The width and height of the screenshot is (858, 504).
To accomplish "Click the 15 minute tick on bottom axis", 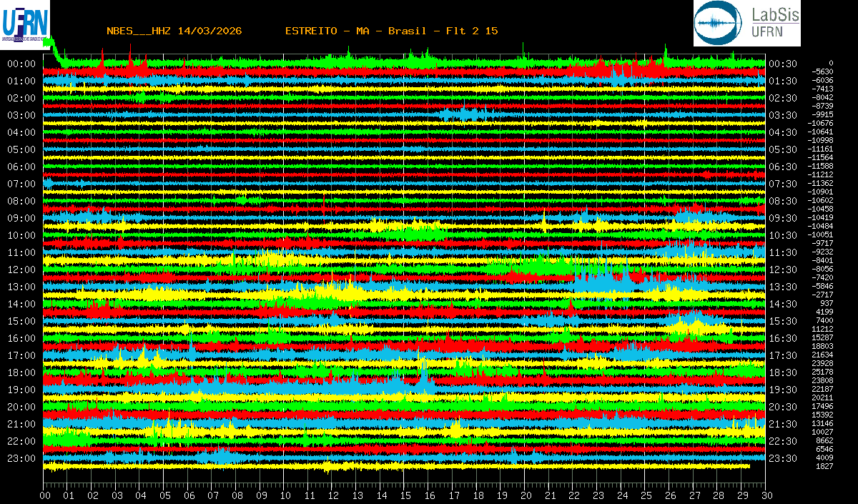I will click(x=405, y=495).
